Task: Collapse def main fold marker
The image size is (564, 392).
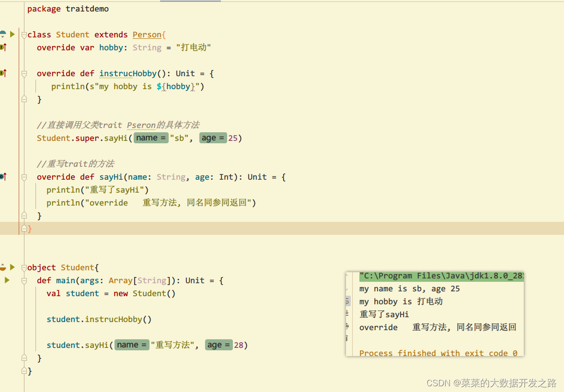Action: [24, 281]
